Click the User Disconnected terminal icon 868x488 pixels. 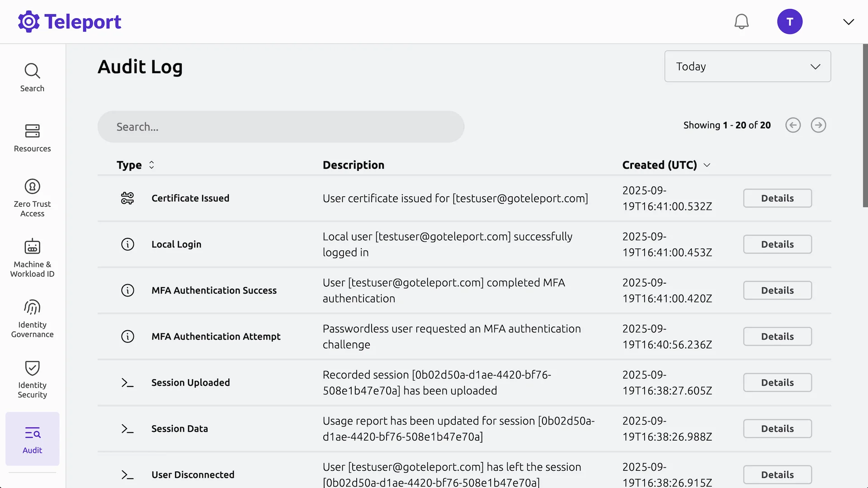click(x=127, y=475)
